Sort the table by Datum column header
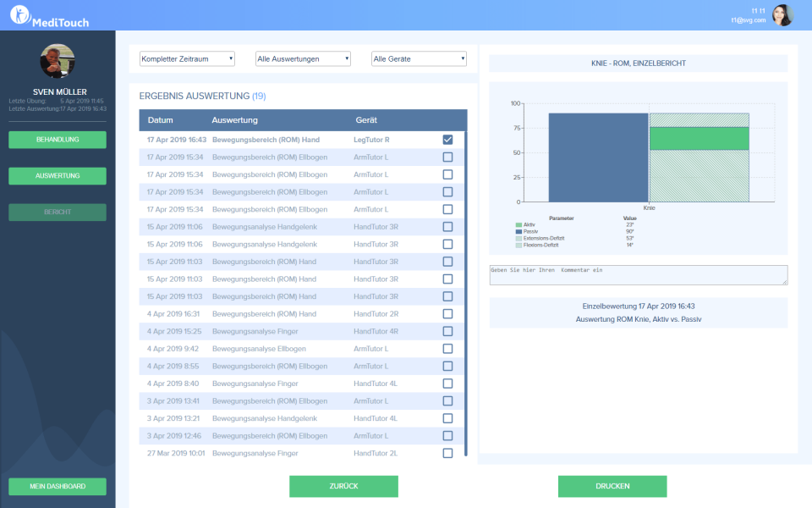 160,120
